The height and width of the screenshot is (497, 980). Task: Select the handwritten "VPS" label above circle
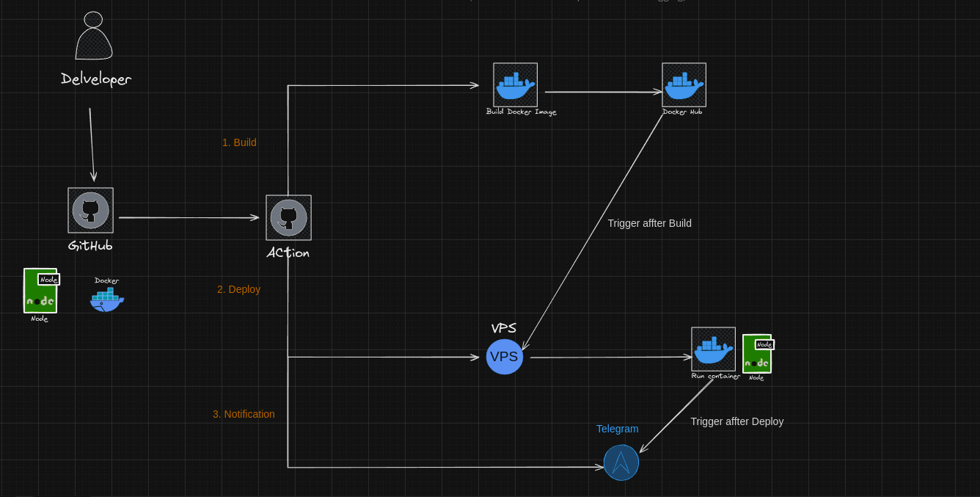[x=503, y=328]
